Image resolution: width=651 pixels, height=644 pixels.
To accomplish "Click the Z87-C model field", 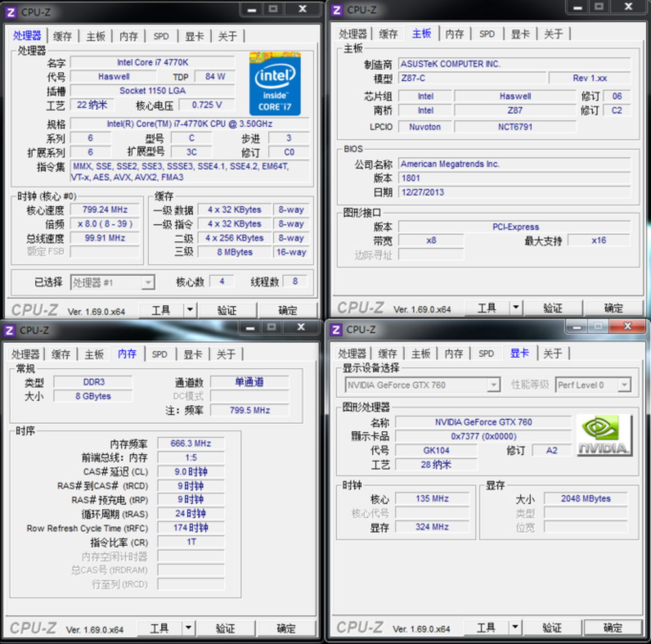I will pos(472,78).
